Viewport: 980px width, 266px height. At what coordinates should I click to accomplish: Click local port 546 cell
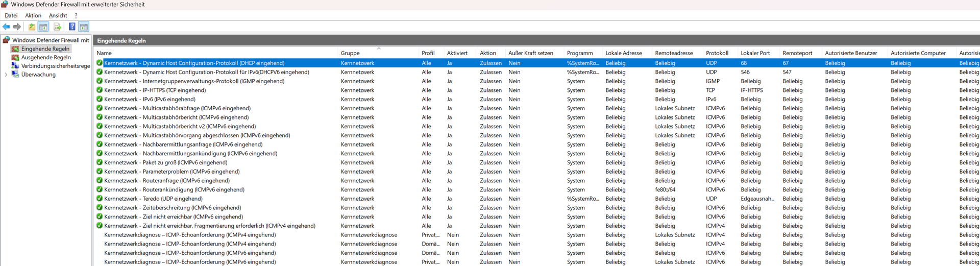[x=745, y=72]
